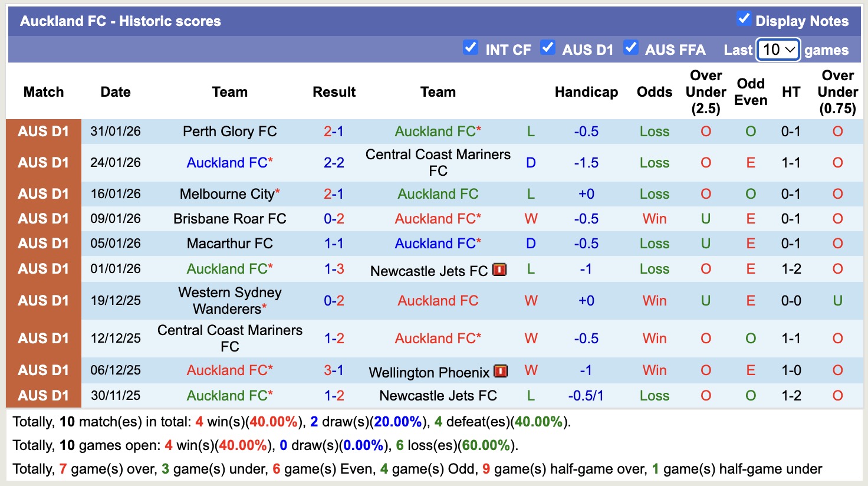
Task: Click the AUS D1 badge on the 31/01/26 row
Action: point(43,131)
